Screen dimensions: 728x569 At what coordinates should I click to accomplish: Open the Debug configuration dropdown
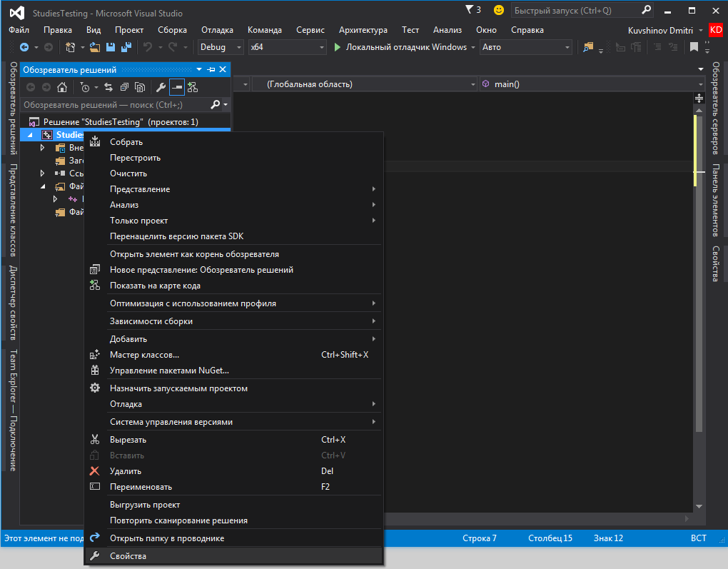pyautogui.click(x=218, y=47)
